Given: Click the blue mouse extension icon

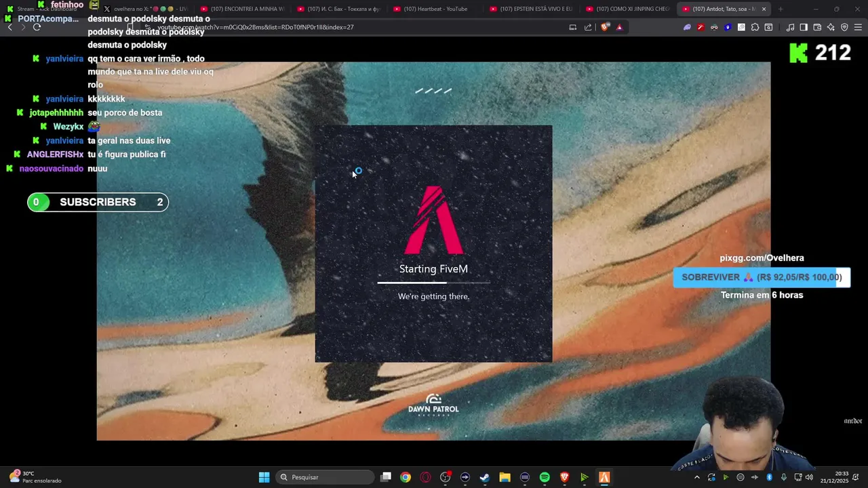Looking at the screenshot, I should click(x=728, y=27).
